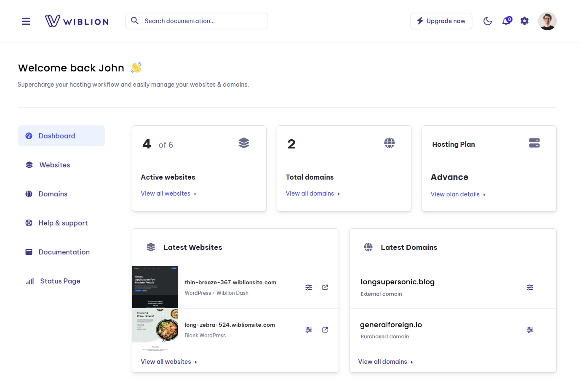Open the notifications bell
582x392 pixels.
506,21
